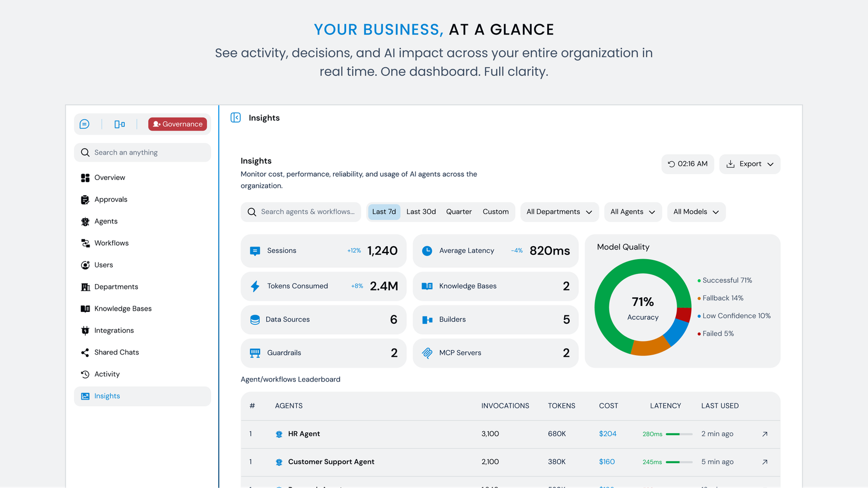868x488 pixels.
Task: Click the Export button
Action: [x=750, y=164]
